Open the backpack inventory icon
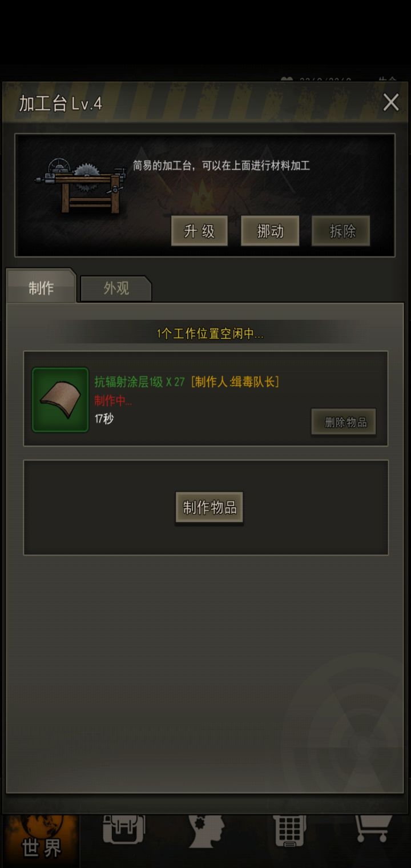The image size is (411, 868). point(124,831)
